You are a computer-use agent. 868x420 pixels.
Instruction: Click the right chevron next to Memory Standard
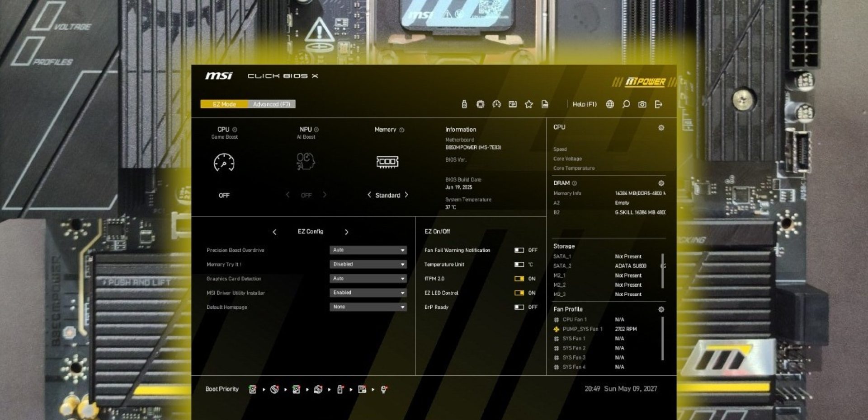[x=406, y=195]
